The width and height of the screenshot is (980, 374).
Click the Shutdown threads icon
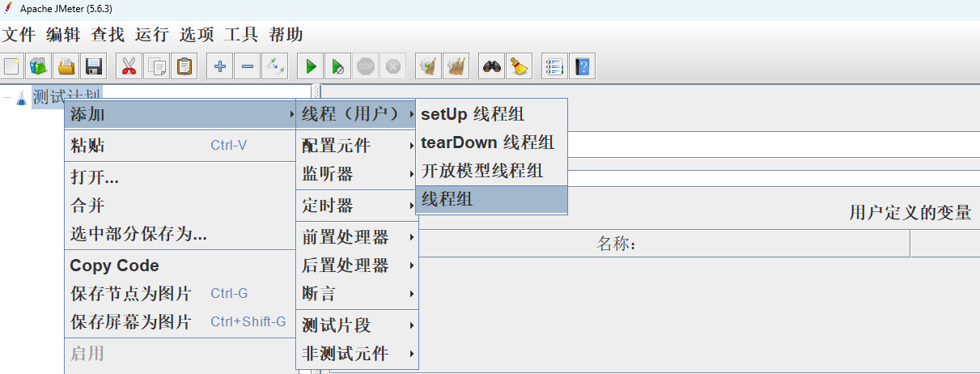coord(393,66)
